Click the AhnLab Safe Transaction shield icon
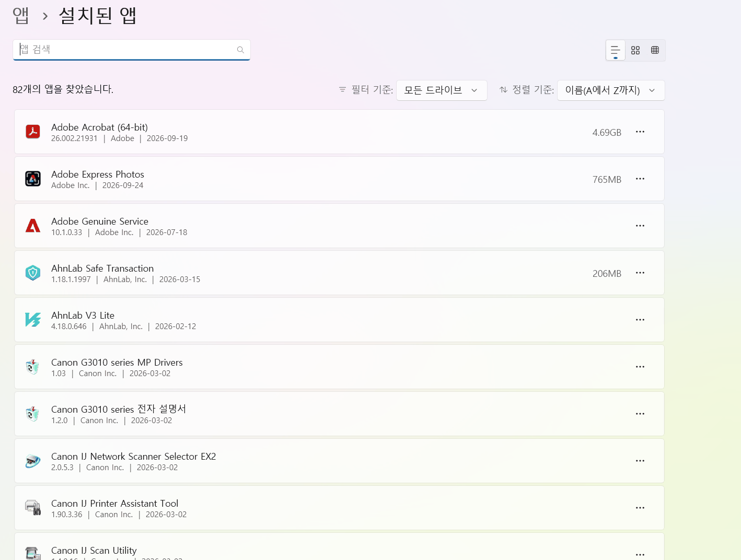 (33, 273)
